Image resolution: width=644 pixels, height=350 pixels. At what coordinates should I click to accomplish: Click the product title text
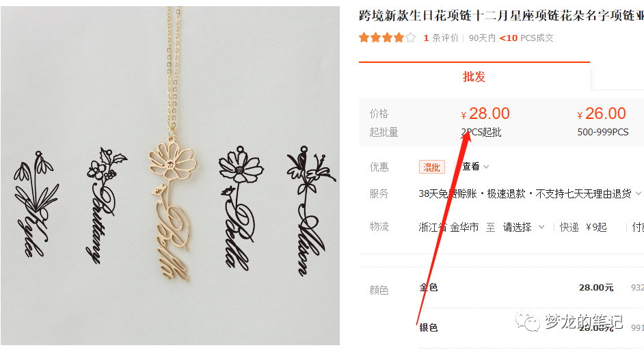501,16
